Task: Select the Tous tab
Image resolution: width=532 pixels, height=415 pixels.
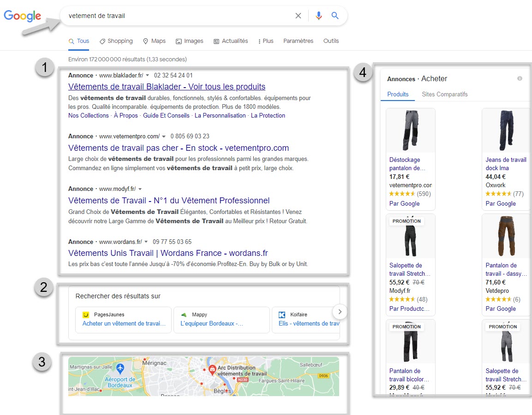Action: point(79,41)
